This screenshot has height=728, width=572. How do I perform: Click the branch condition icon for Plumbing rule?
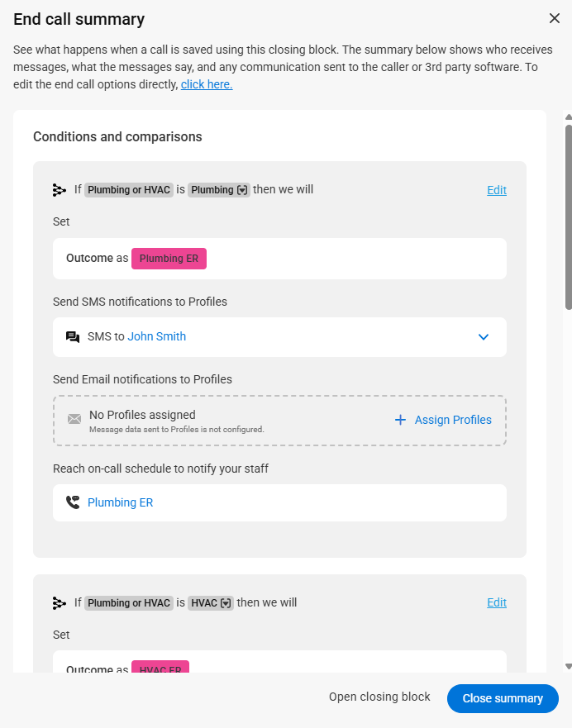click(60, 190)
